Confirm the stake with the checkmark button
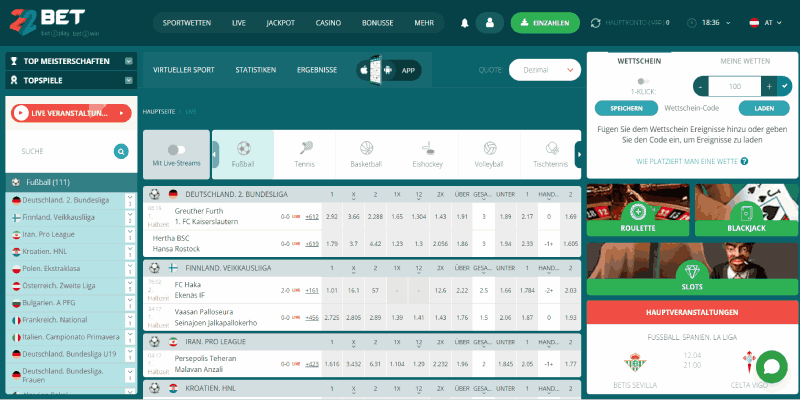This screenshot has width=800, height=400. point(785,86)
